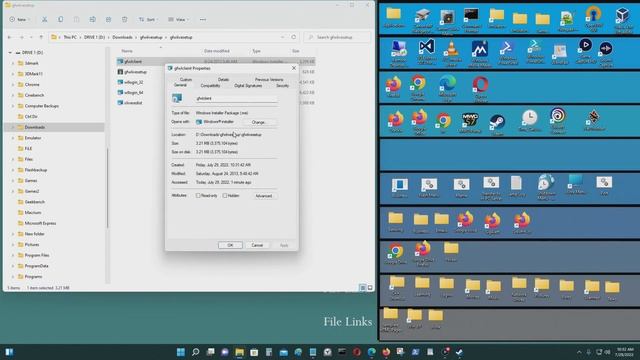Enable the Read-only attribute checkbox
This screenshot has width=640, height=360.
[198, 196]
